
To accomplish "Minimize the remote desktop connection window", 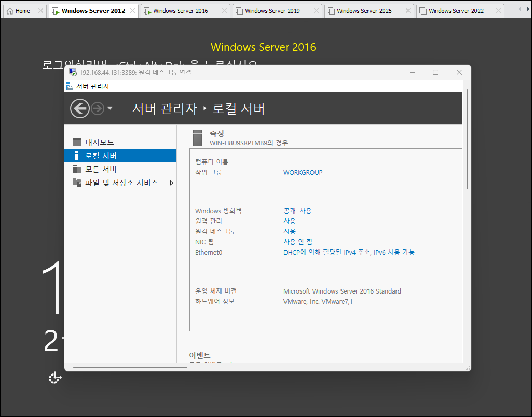I will pyautogui.click(x=412, y=72).
